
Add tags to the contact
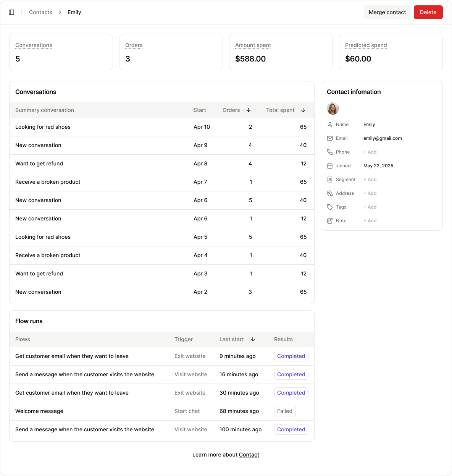coord(370,207)
